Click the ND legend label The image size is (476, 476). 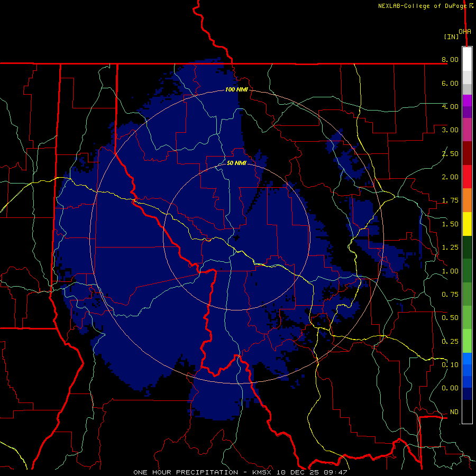coord(454,412)
